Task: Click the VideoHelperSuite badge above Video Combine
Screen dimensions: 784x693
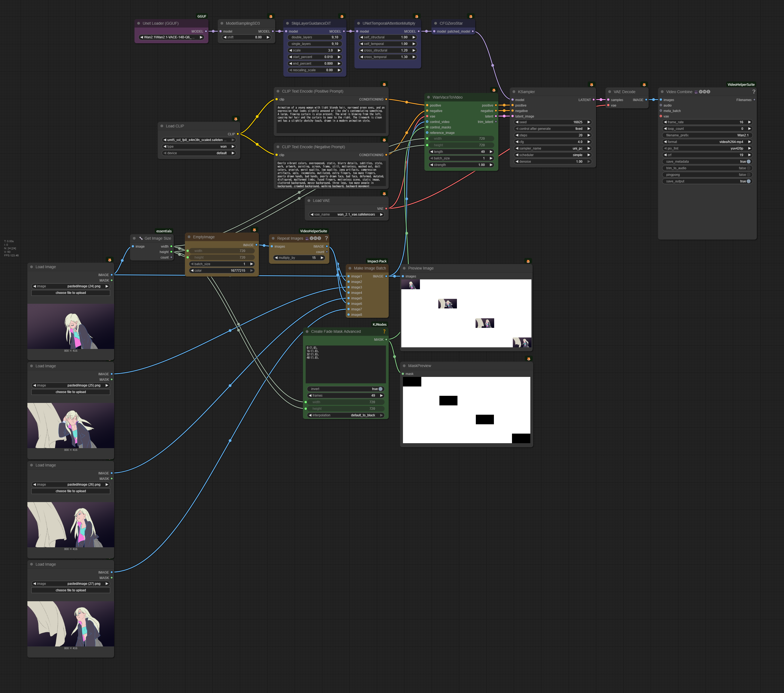Action: tap(741, 84)
